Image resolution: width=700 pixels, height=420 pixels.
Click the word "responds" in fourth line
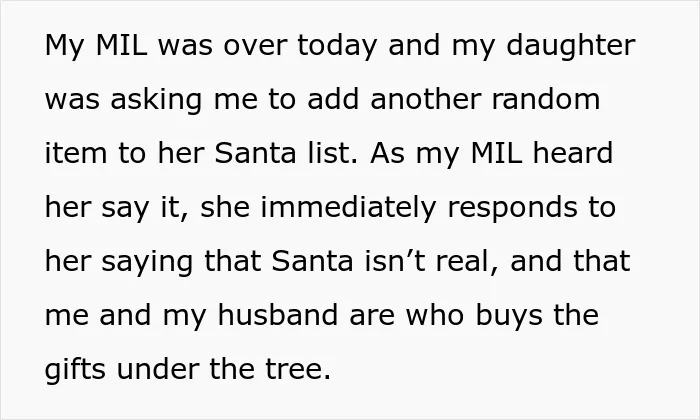pyautogui.click(x=512, y=209)
